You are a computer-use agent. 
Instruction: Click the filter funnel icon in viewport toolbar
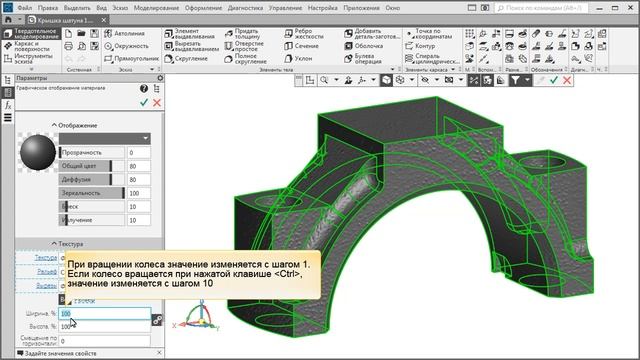pos(516,80)
